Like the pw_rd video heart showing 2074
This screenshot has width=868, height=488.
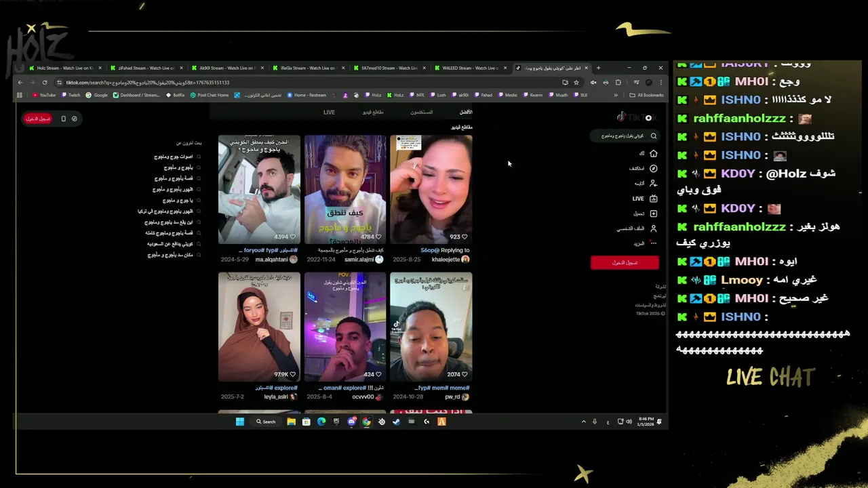point(465,374)
